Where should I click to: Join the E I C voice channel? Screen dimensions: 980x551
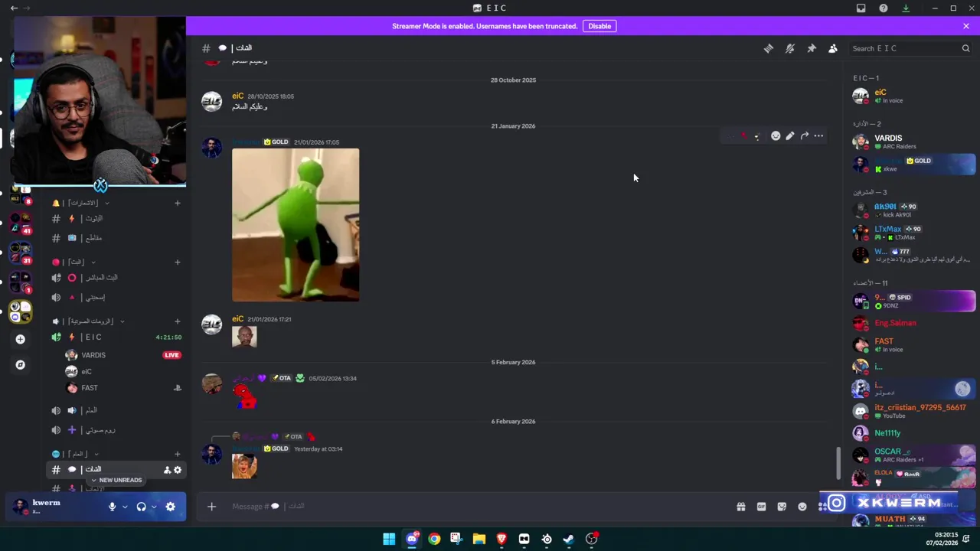[x=115, y=337]
